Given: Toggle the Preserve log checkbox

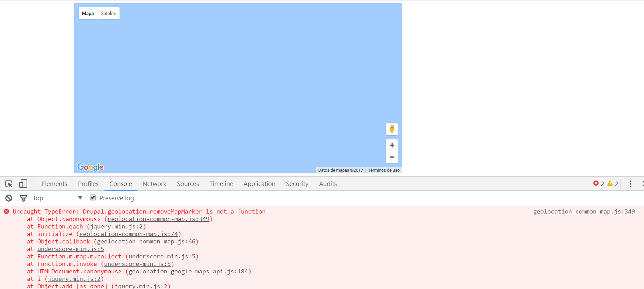Looking at the screenshot, I should click(93, 198).
